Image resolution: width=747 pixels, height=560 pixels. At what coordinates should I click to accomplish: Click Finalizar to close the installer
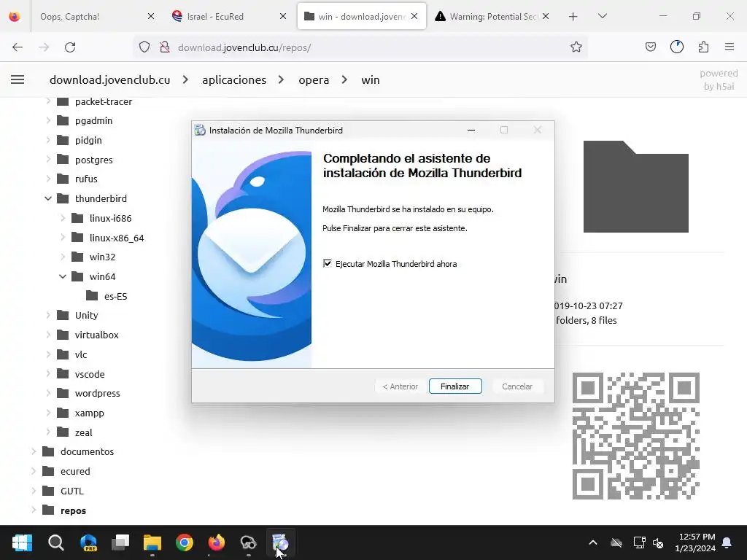pyautogui.click(x=455, y=386)
